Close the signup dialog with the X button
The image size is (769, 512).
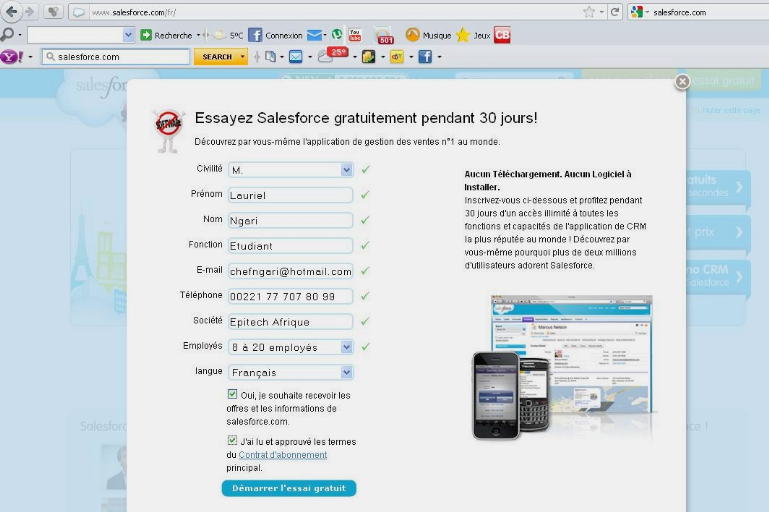click(x=682, y=81)
